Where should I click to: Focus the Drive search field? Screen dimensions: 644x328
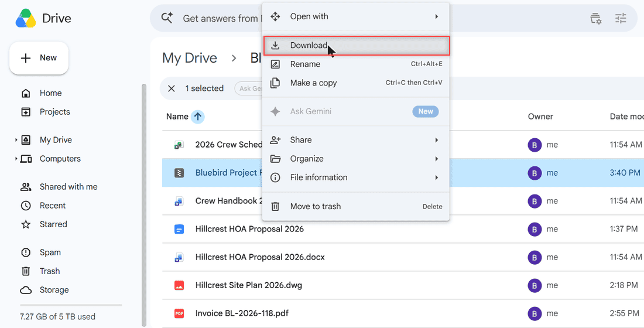point(393,19)
